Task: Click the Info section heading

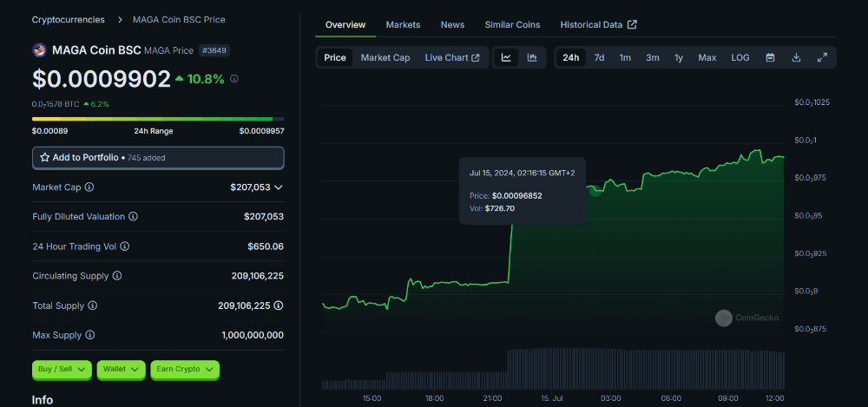Action: 43,400
